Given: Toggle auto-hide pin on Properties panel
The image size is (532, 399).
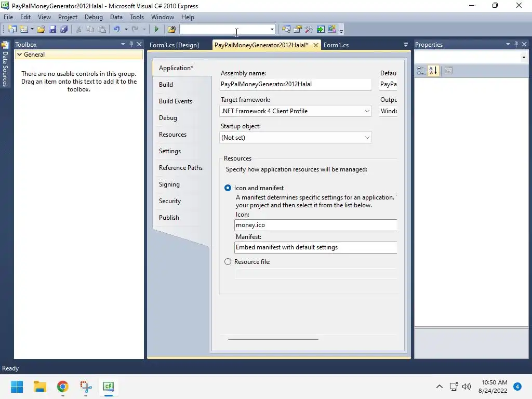Looking at the screenshot, I should tap(516, 45).
